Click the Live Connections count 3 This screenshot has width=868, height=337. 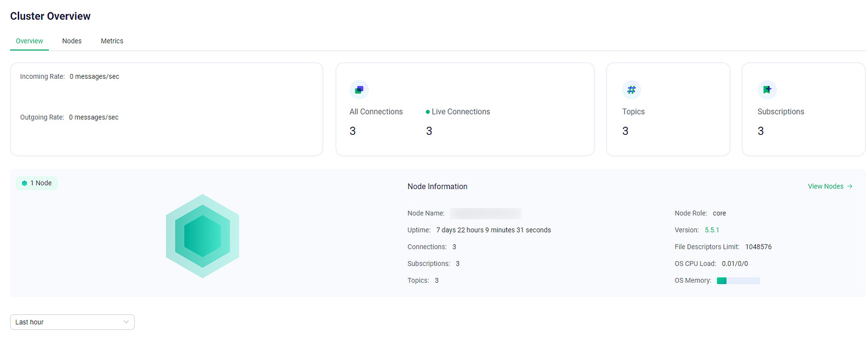(x=429, y=131)
